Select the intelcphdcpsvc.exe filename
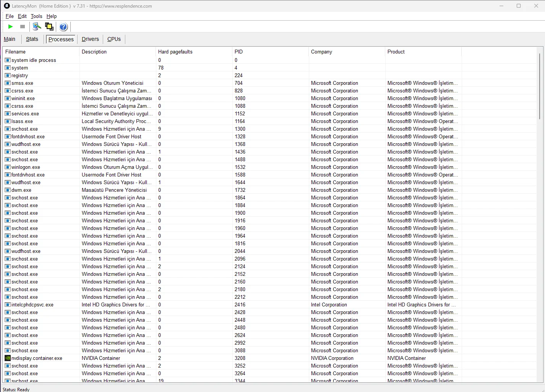Viewport: 545px width, 392px height. pyautogui.click(x=32, y=305)
